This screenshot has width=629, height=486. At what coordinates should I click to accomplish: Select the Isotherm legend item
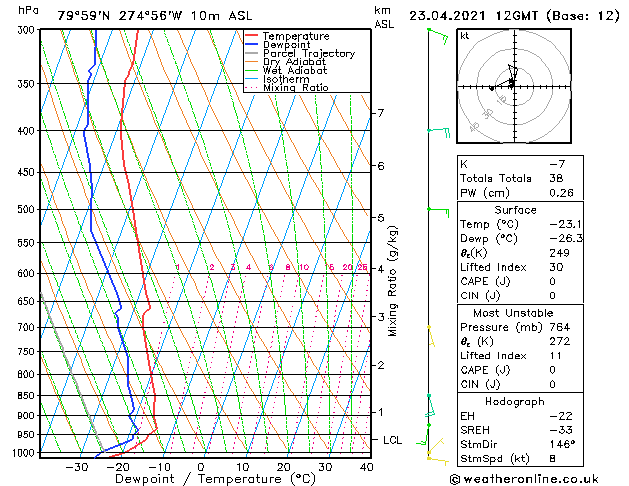pyautogui.click(x=290, y=79)
